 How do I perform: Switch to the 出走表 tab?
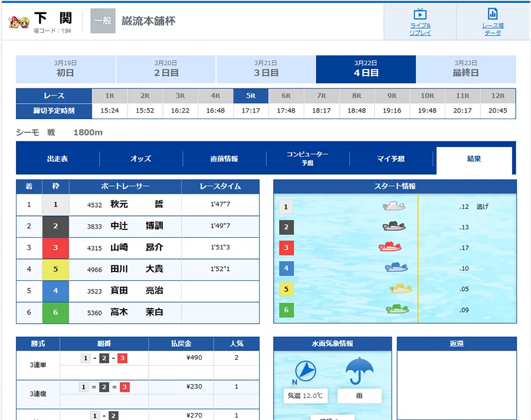[58, 159]
